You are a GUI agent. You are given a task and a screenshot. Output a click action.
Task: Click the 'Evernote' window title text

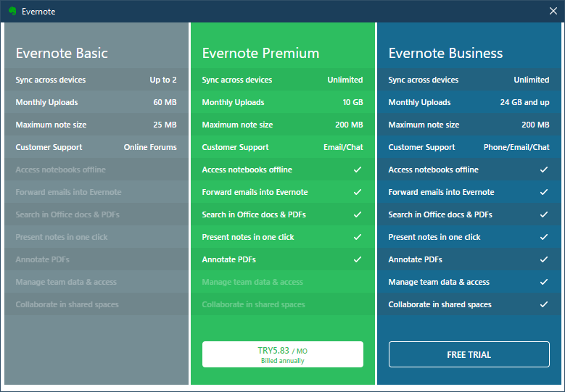pyautogui.click(x=38, y=12)
